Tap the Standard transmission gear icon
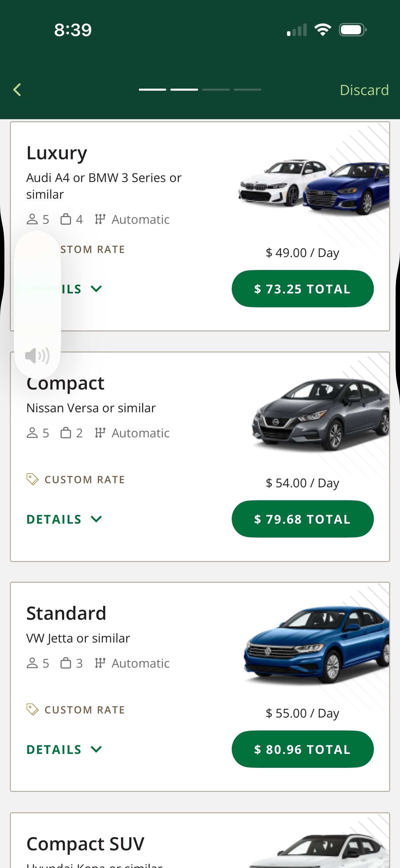 (100, 663)
